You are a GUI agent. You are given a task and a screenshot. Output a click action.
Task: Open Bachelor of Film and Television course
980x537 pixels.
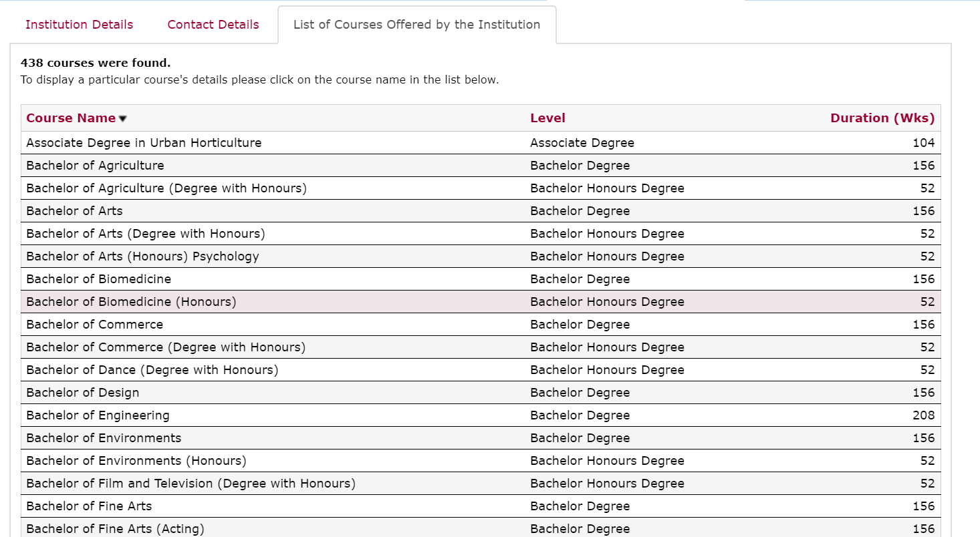(191, 484)
